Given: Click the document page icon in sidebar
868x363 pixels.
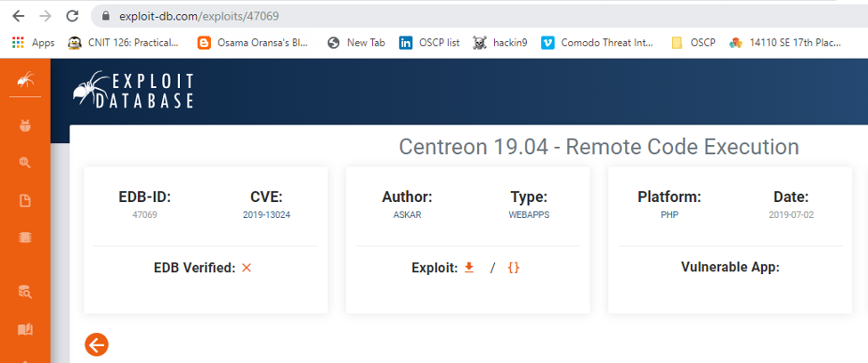Looking at the screenshot, I should click(25, 200).
